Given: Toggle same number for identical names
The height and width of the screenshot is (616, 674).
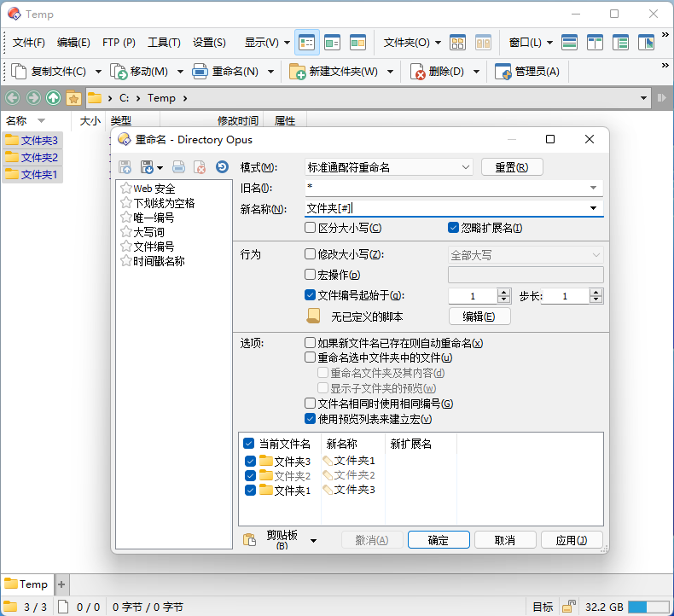Looking at the screenshot, I should pos(310,404).
